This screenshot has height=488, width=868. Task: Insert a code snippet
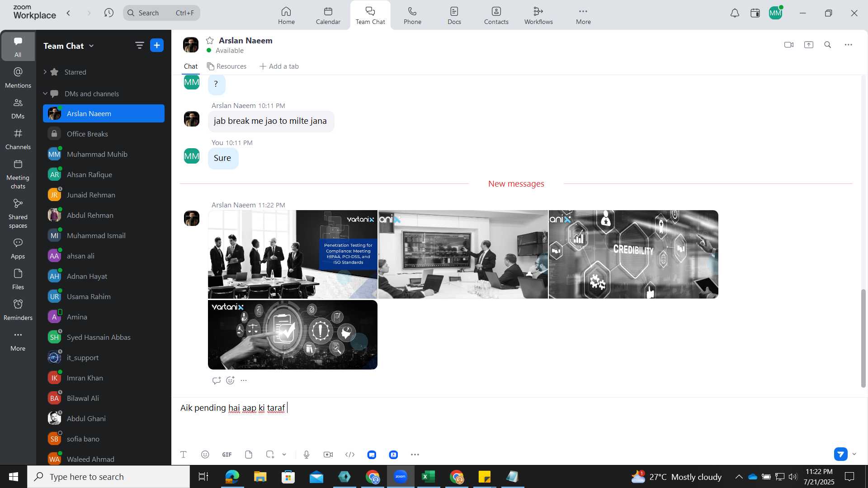coord(350,455)
